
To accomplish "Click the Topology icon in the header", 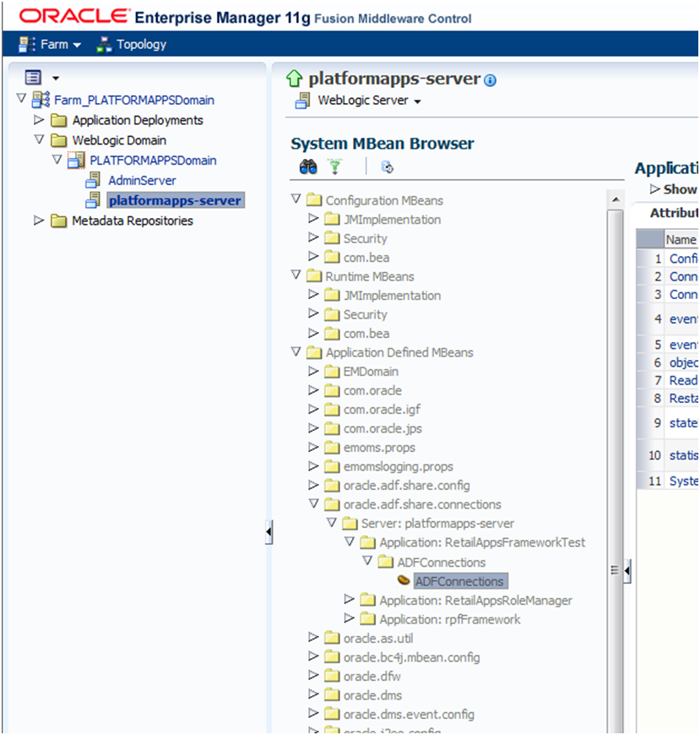I will click(x=104, y=45).
